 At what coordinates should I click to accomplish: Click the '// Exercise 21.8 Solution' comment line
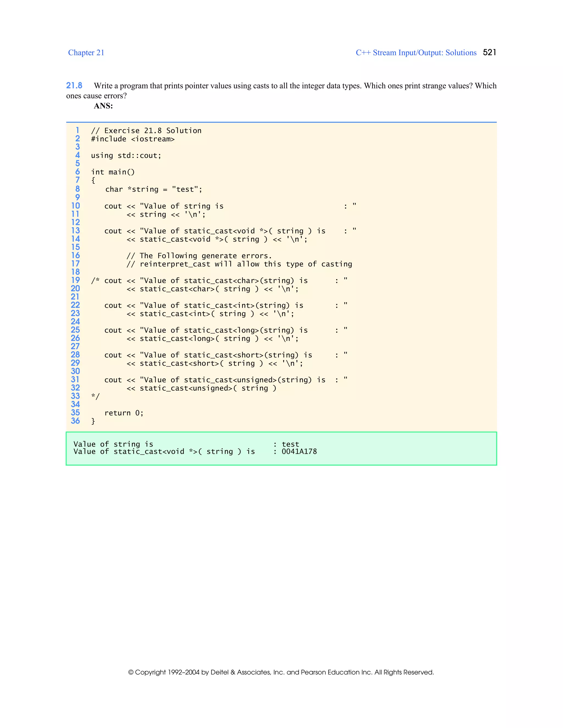point(147,131)
